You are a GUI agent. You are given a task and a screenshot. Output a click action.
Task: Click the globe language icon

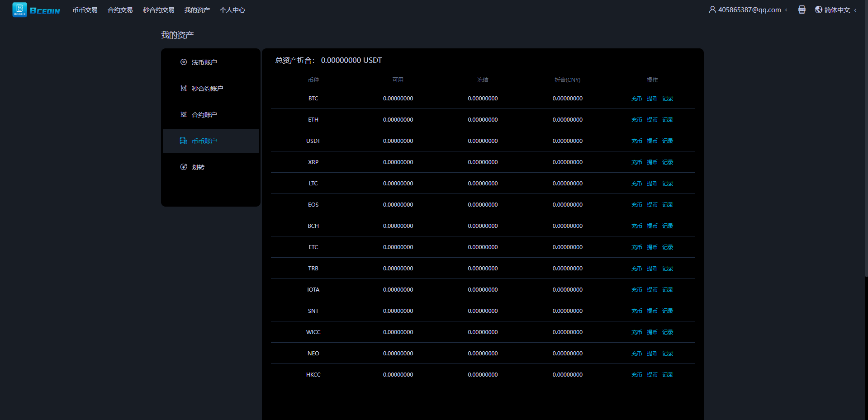click(818, 9)
